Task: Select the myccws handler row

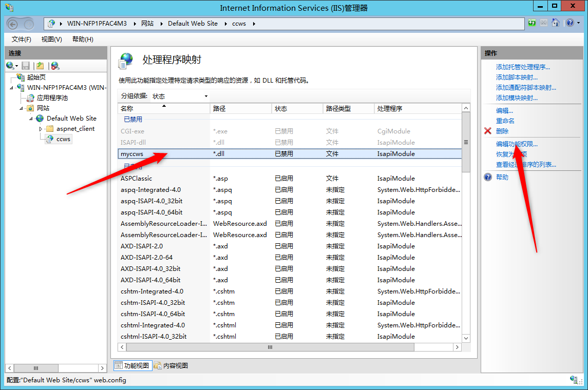Action: (x=290, y=154)
